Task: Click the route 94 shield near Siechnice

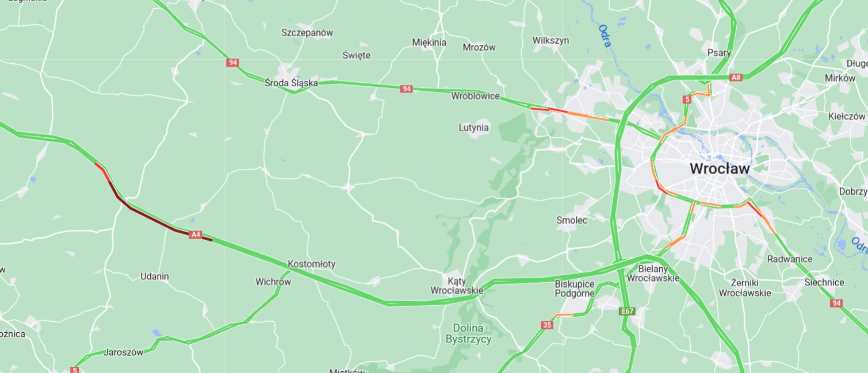Action: [836, 303]
